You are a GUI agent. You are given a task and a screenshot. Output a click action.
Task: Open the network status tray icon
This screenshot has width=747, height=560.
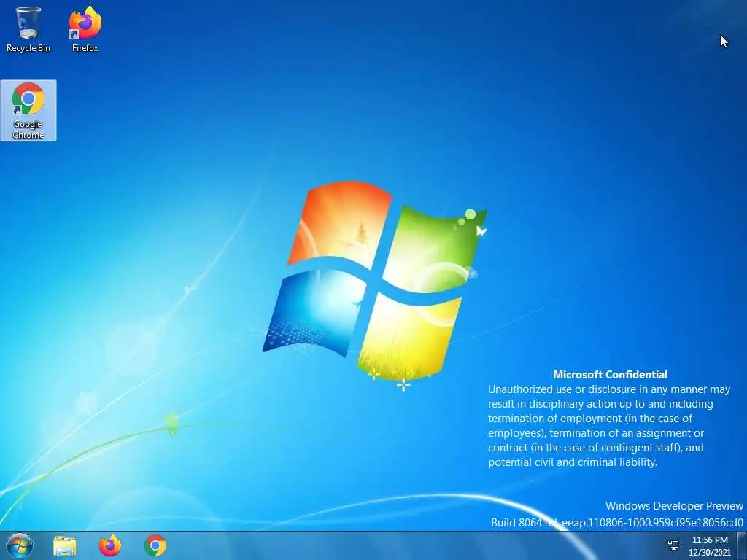click(673, 545)
